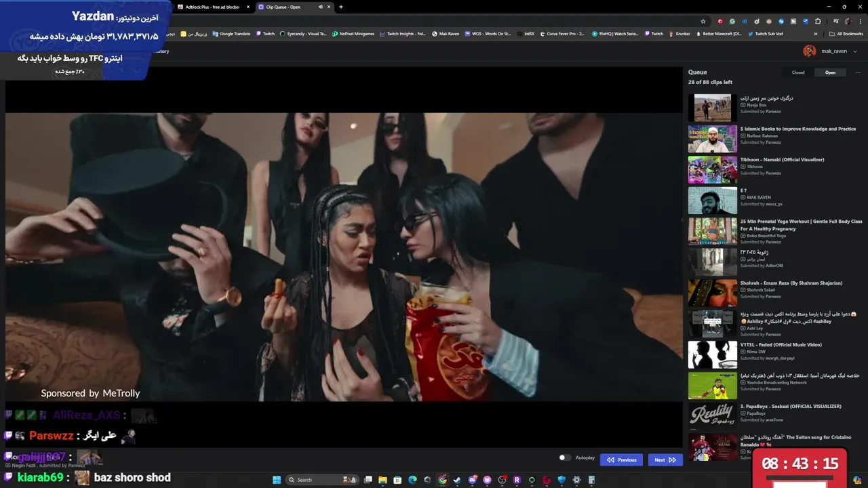Image resolution: width=868 pixels, height=488 pixels.
Task: Select the clip submitted by AdlerOM
Action: 776,262
